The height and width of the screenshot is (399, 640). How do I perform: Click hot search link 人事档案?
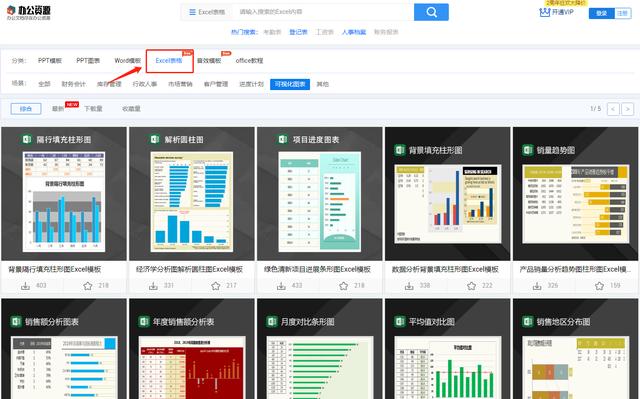coord(354,32)
